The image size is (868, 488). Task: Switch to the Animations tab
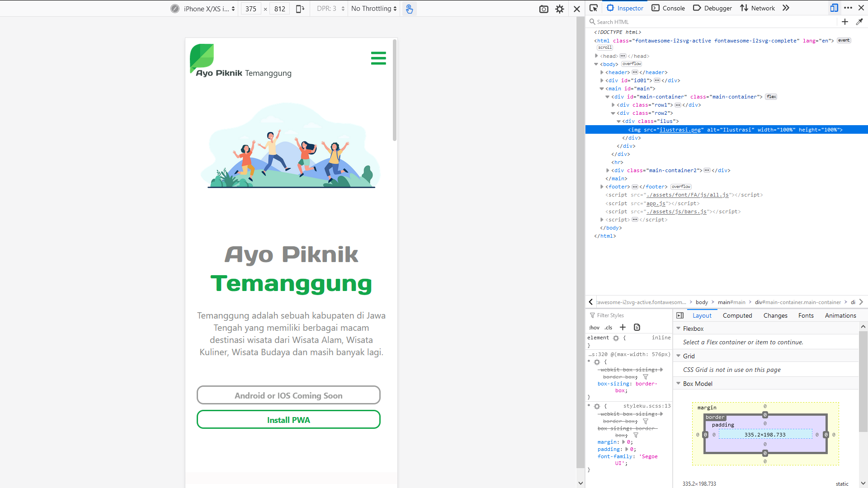(840, 315)
